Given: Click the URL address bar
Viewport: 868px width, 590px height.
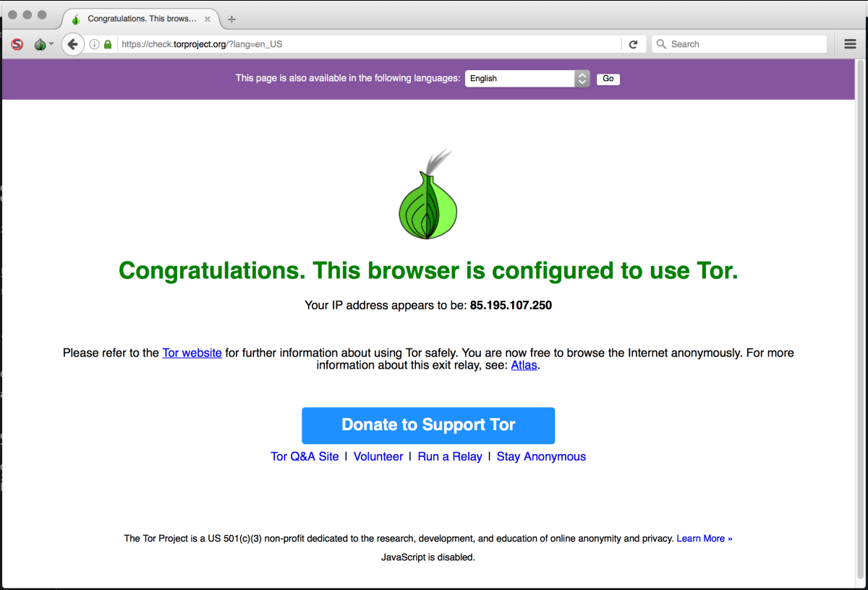Looking at the screenshot, I should (369, 44).
